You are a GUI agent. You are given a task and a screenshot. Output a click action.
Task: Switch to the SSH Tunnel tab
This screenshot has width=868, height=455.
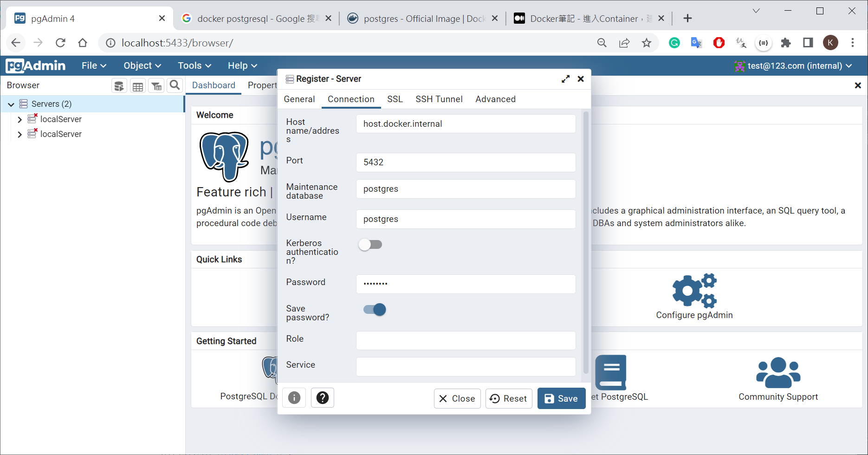[439, 99]
